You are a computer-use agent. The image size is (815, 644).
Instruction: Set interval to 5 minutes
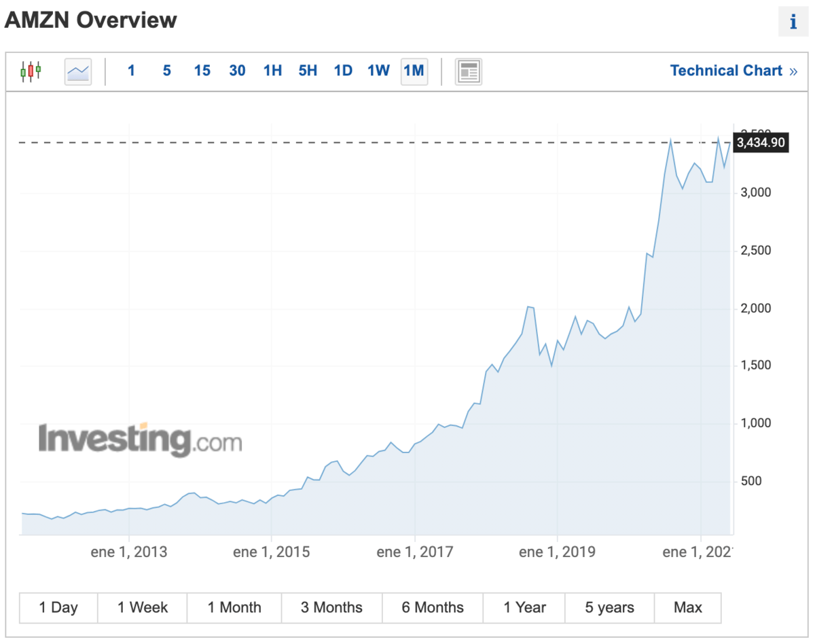[166, 71]
